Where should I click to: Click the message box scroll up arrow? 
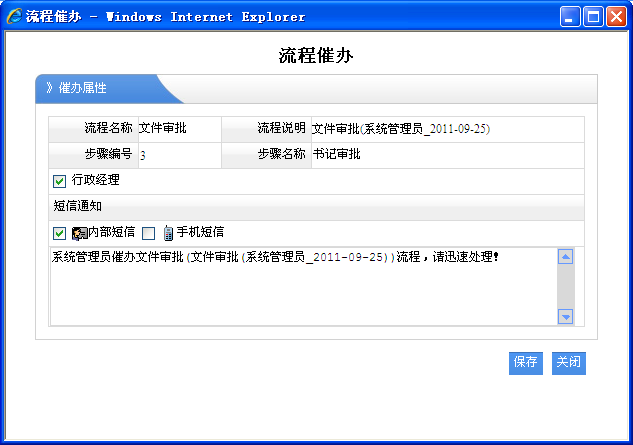tap(565, 257)
